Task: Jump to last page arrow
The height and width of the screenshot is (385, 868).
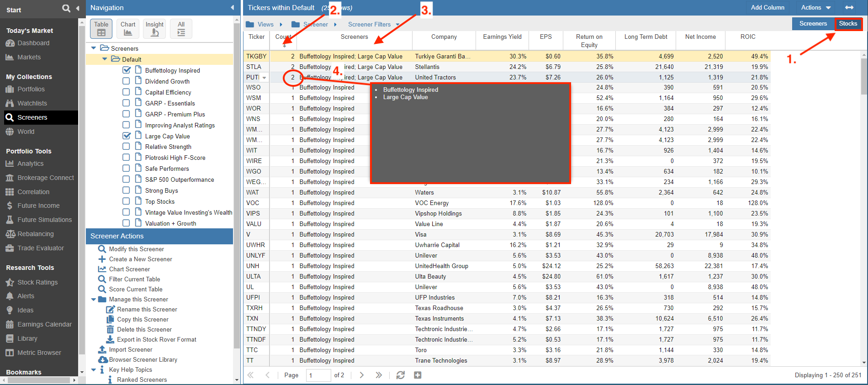Action: click(379, 375)
